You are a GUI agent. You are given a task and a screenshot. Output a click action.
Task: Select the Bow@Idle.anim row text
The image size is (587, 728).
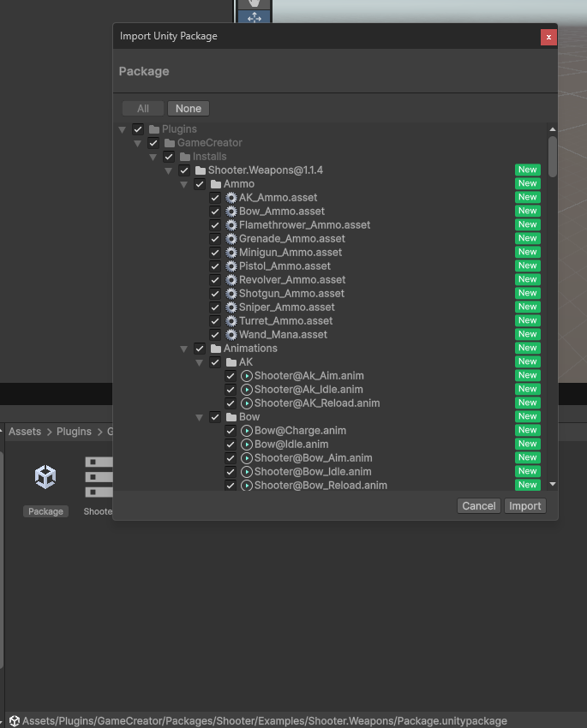tap(291, 445)
